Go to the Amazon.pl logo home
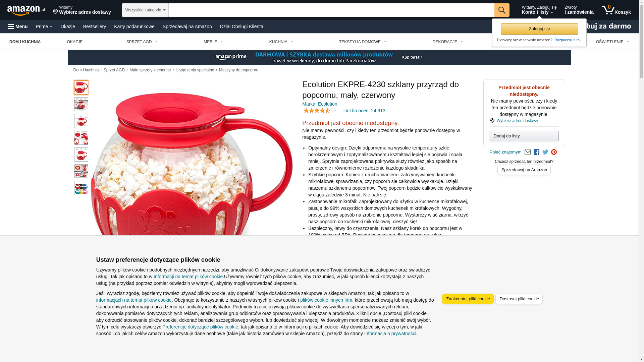This screenshot has height=362, width=644. click(x=26, y=10)
